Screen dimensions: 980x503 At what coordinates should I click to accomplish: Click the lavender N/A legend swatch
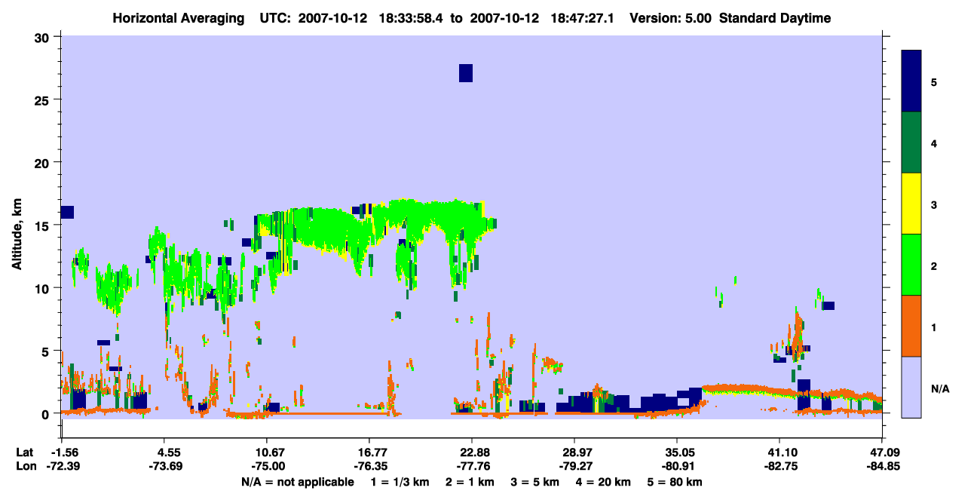[x=911, y=387]
